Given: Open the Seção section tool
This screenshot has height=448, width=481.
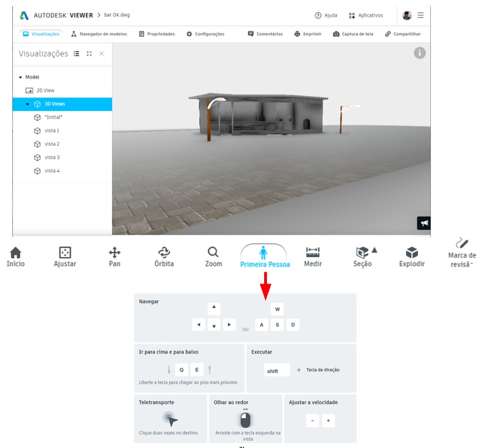Looking at the screenshot, I should (362, 257).
